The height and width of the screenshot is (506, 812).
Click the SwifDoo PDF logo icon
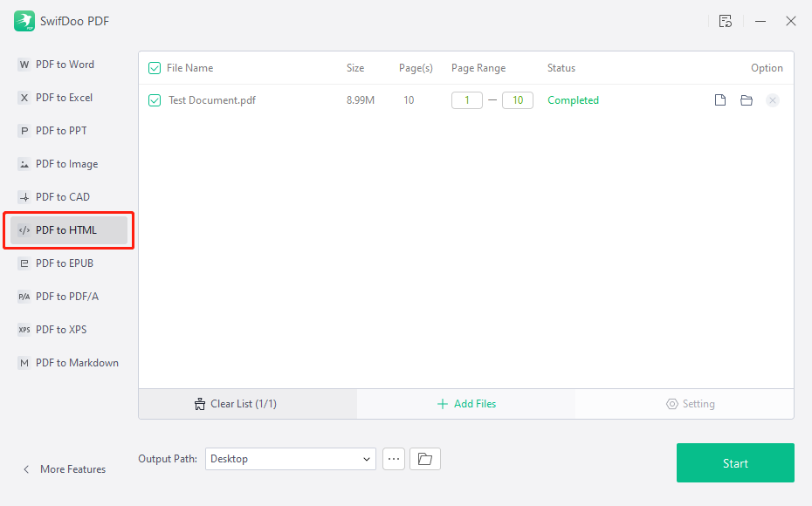[24, 21]
